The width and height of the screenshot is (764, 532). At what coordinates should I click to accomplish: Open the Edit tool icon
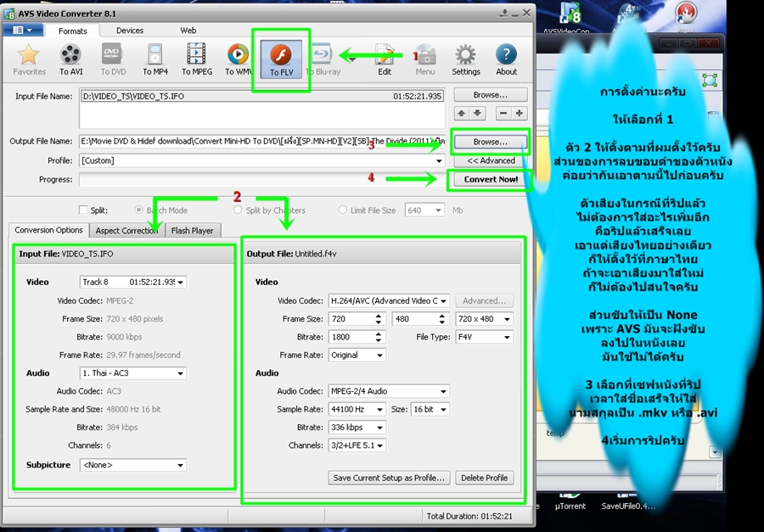pos(385,59)
